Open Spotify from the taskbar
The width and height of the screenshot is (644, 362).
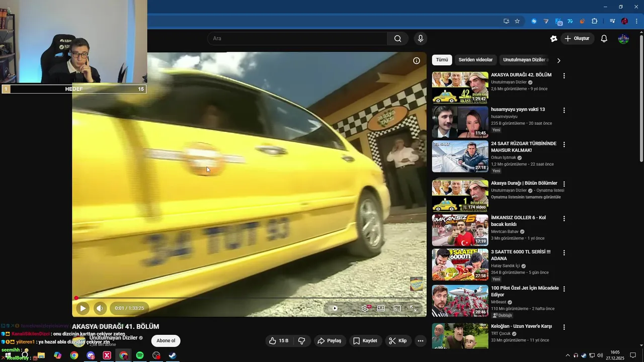140,355
